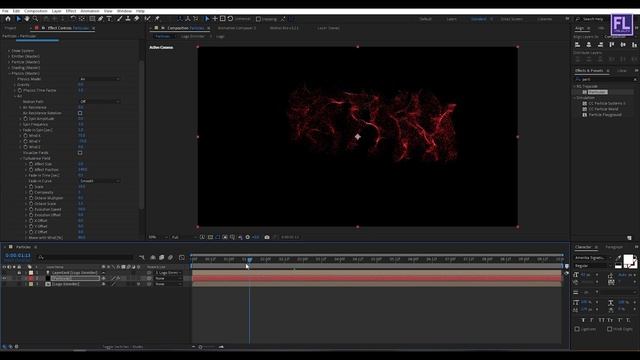640x360 pixels.
Task: Click the graph editor icon in the timeline
Action: point(182,257)
